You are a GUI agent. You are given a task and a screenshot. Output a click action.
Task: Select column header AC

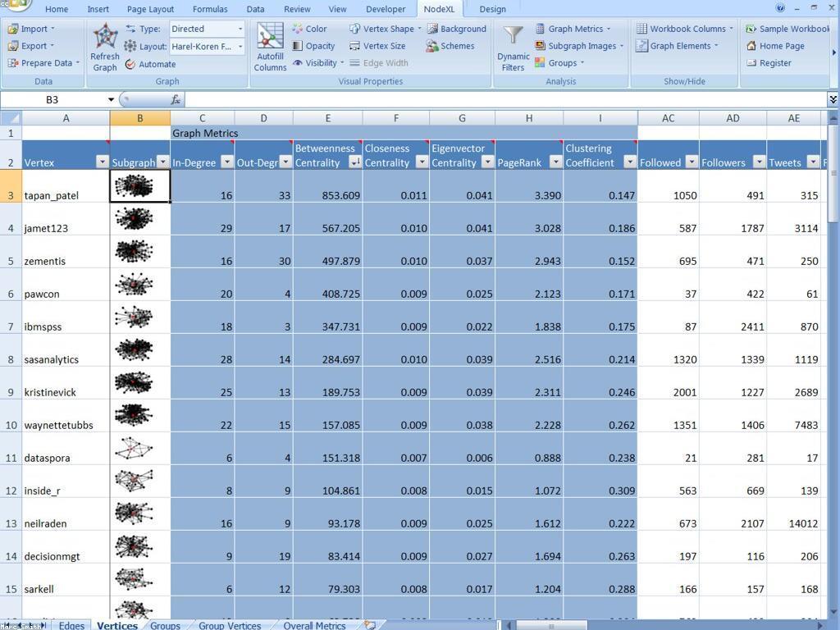tap(668, 118)
